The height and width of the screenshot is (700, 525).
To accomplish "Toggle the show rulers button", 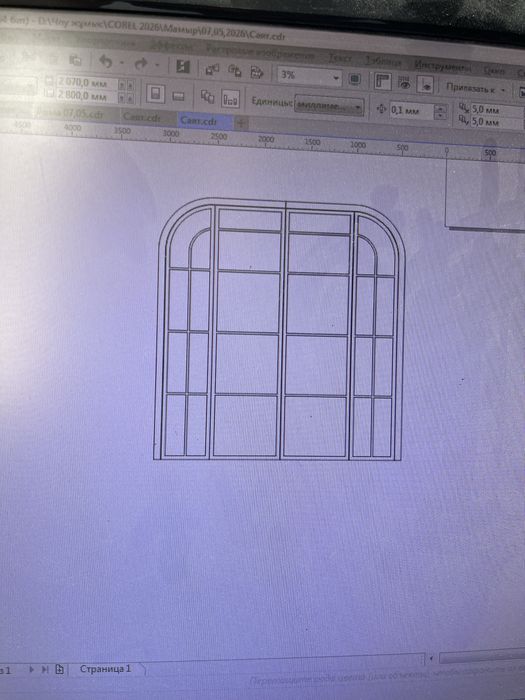I will tap(382, 82).
